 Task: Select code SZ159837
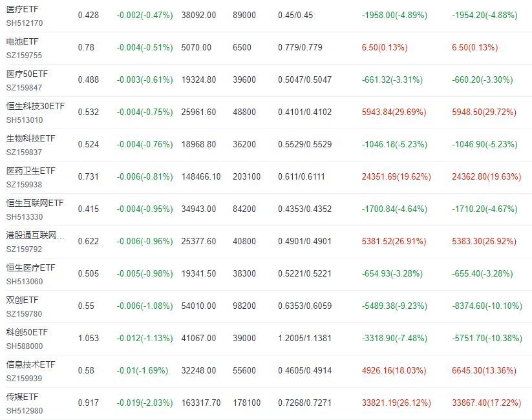[x=24, y=152]
